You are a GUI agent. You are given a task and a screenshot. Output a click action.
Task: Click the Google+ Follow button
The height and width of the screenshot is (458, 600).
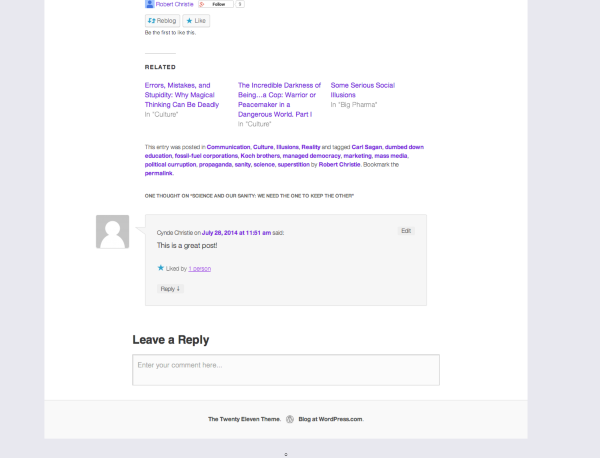[216, 4]
